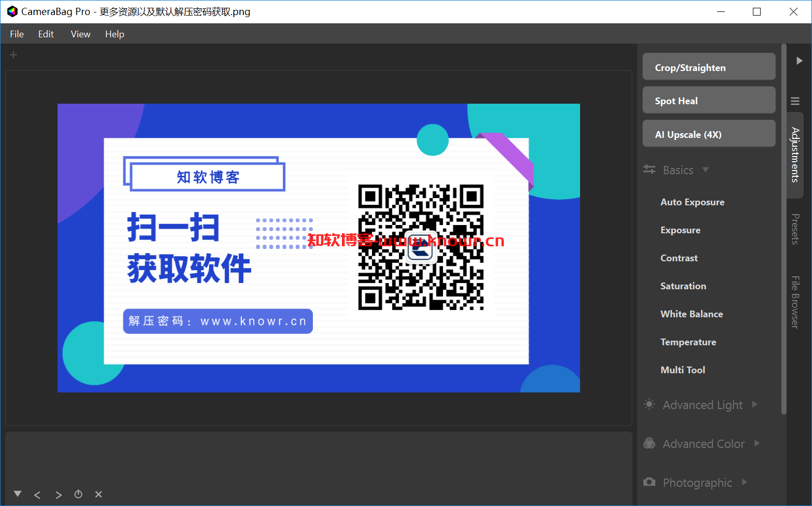Open the File menu
The width and height of the screenshot is (812, 506).
coord(17,34)
